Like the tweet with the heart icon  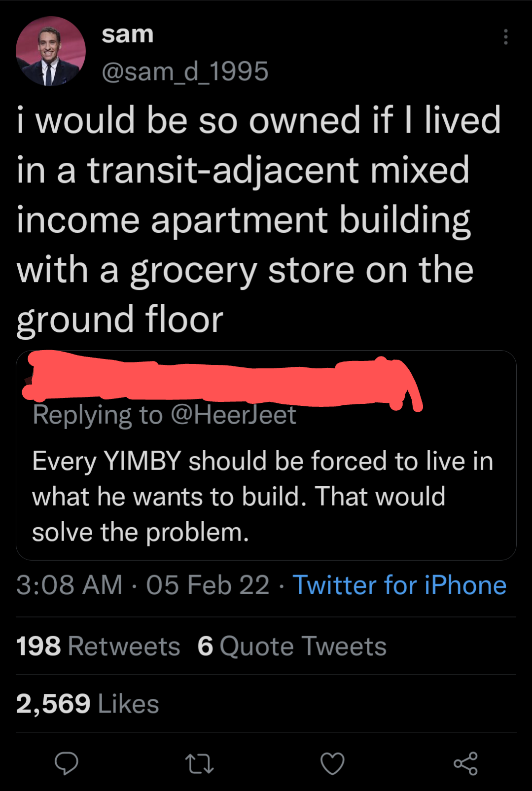[332, 763]
